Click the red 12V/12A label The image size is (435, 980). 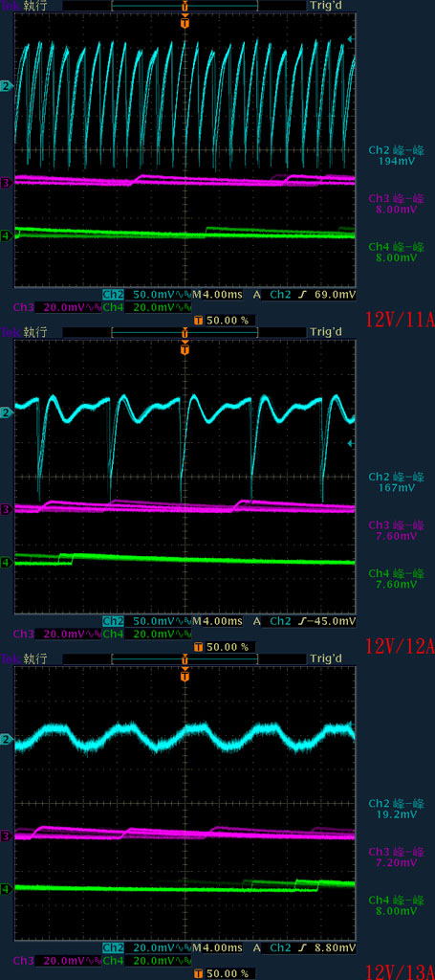[x=400, y=646]
